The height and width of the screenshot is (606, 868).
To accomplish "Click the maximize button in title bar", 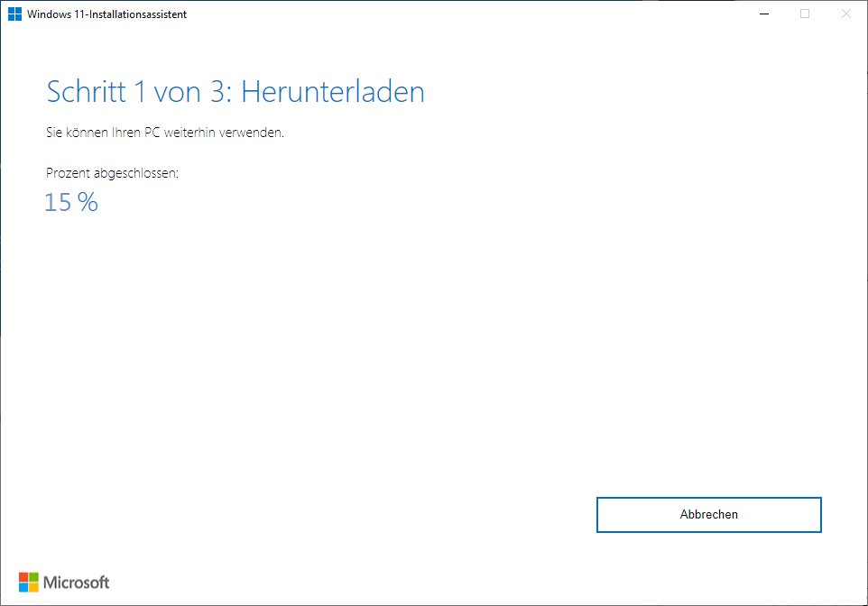I will click(805, 14).
